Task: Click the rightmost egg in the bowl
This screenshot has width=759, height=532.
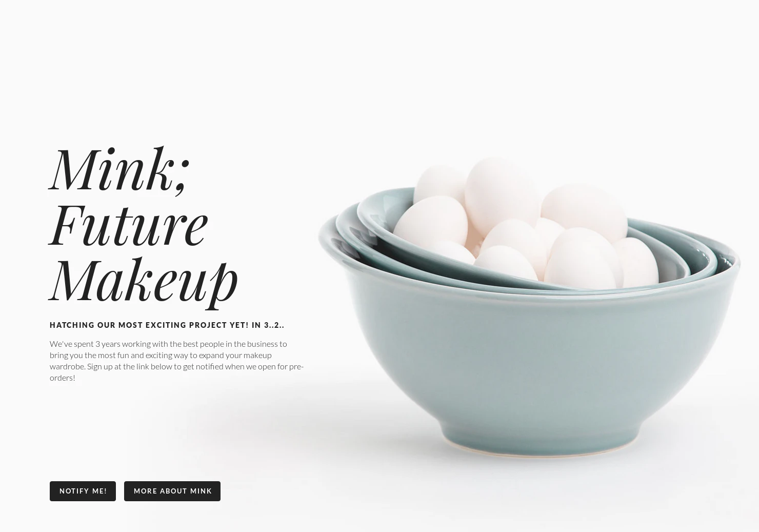Action: click(636, 262)
